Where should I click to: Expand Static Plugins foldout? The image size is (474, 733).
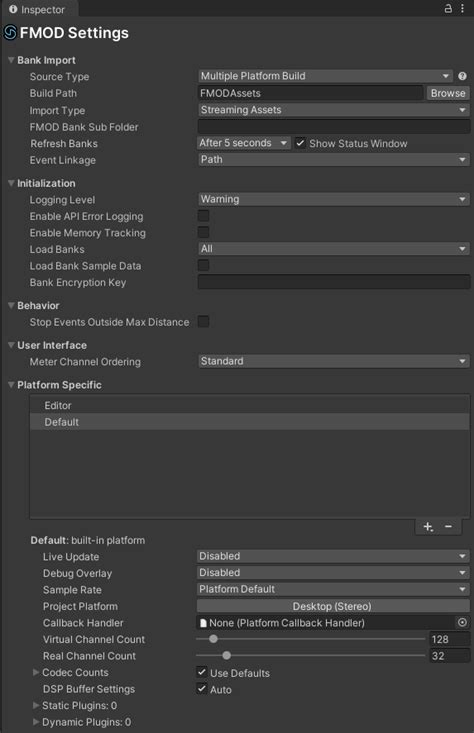coord(36,705)
